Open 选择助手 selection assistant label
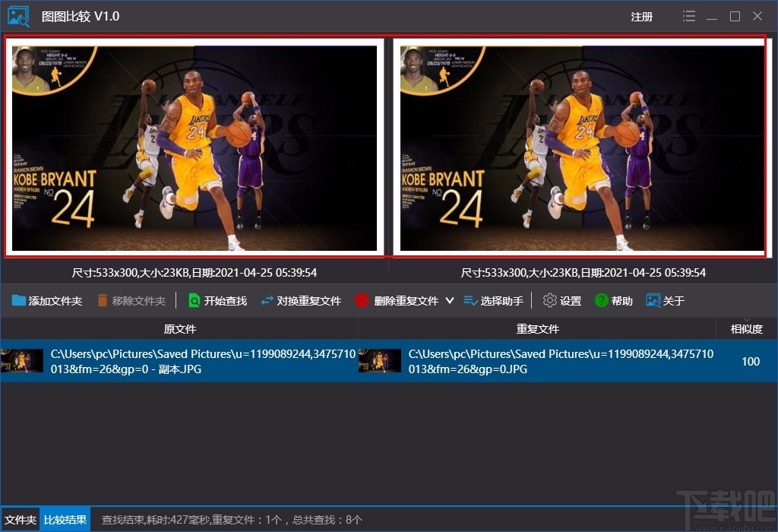This screenshot has height=532, width=778. [501, 301]
